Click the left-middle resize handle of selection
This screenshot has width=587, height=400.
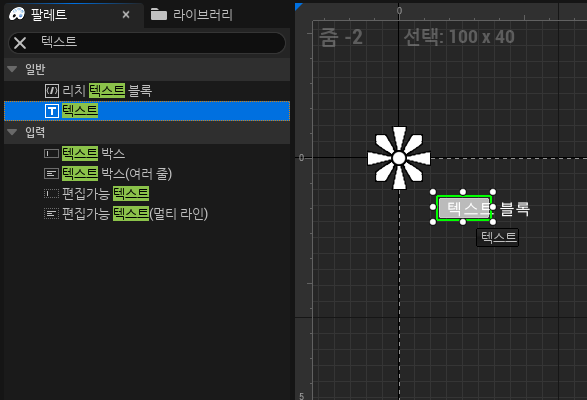tap(433, 207)
